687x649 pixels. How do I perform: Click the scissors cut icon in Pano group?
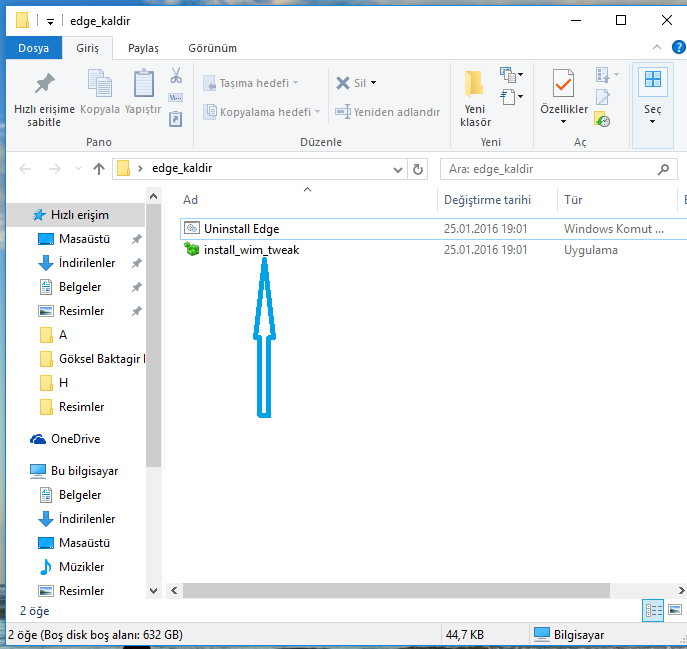176,76
